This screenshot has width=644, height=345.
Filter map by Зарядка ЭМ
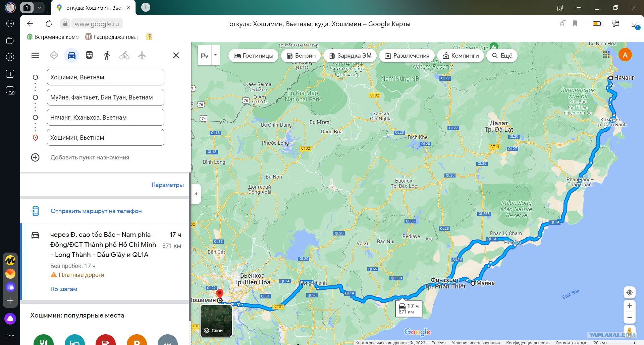(x=350, y=56)
